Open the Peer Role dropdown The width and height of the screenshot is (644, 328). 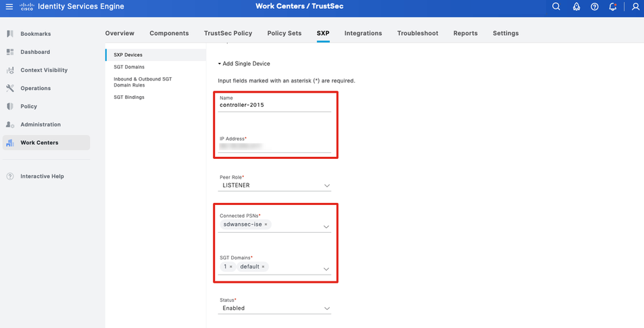pyautogui.click(x=274, y=185)
